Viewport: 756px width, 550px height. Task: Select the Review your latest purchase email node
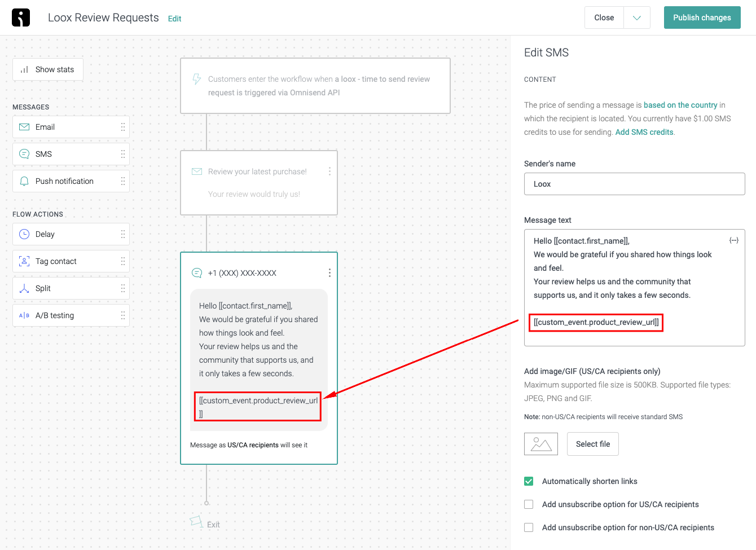(259, 183)
